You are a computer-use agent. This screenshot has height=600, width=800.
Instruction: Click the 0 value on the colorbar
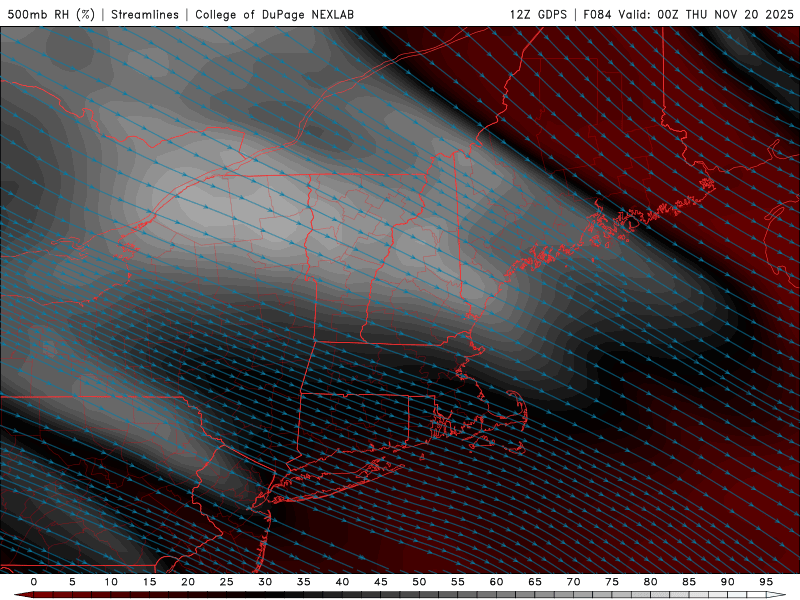pyautogui.click(x=34, y=582)
